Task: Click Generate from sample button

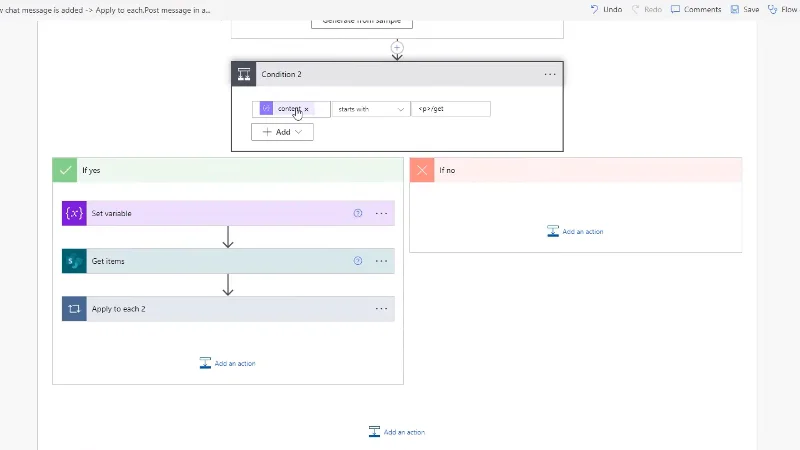Action: [362, 21]
